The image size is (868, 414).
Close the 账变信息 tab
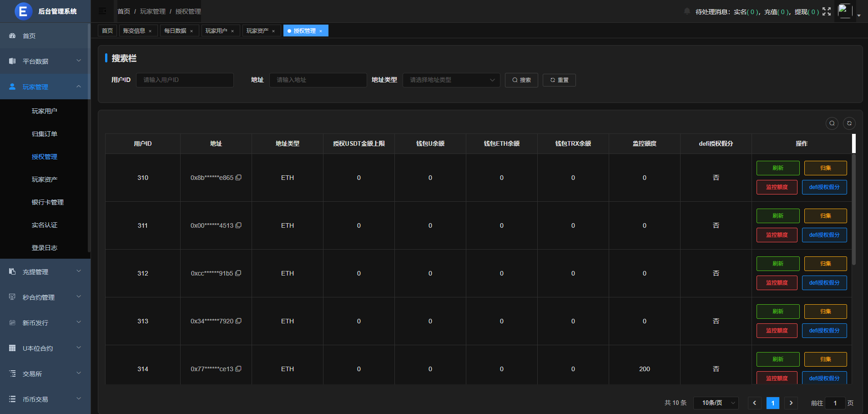click(x=150, y=31)
